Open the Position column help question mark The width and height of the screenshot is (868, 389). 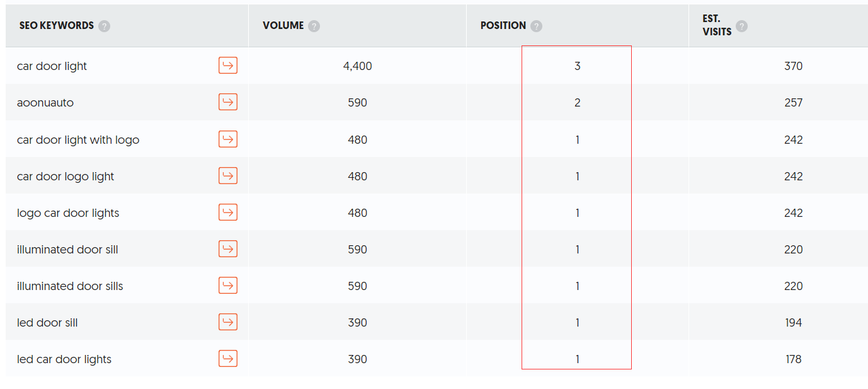[x=536, y=26]
